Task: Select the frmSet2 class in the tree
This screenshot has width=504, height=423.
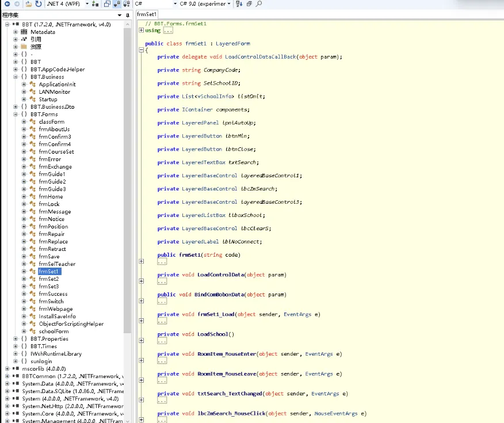Action: coord(49,279)
